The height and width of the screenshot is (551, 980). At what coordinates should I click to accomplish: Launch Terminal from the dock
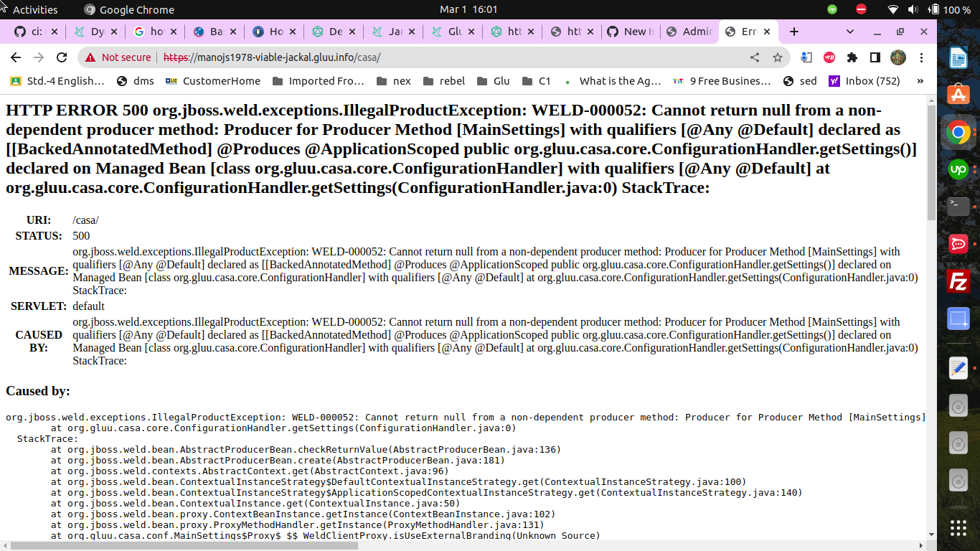tap(958, 207)
